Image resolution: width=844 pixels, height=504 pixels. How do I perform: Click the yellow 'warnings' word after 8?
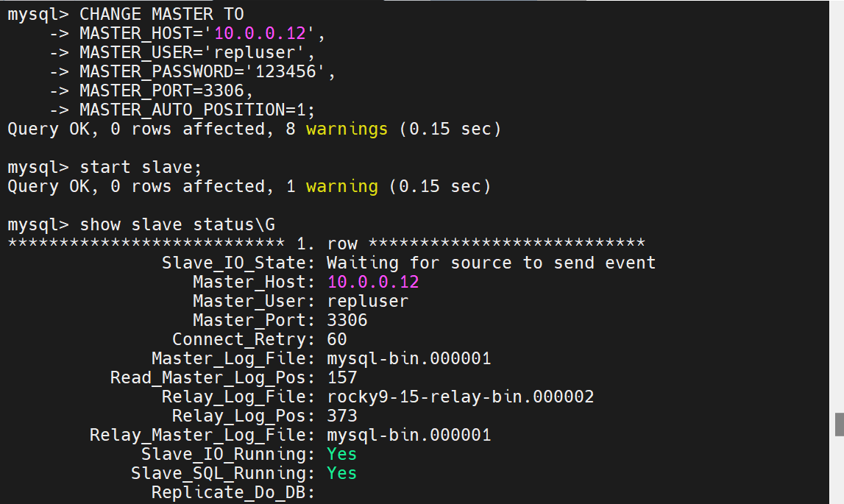tap(347, 129)
